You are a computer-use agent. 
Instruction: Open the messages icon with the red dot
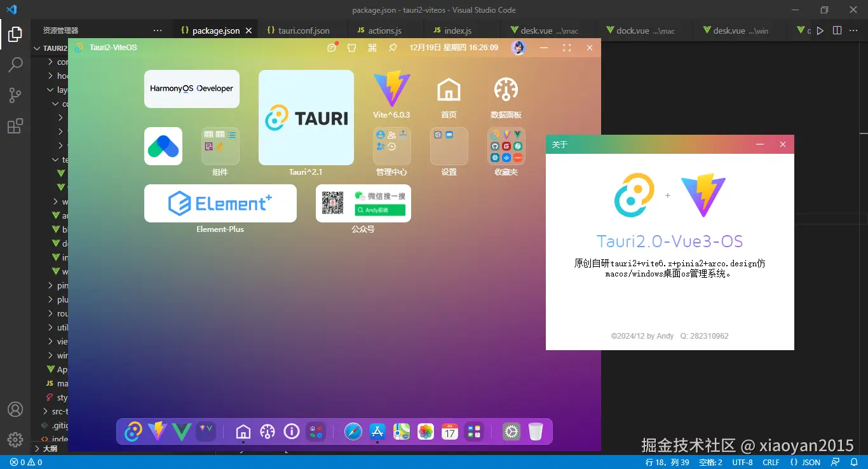332,48
